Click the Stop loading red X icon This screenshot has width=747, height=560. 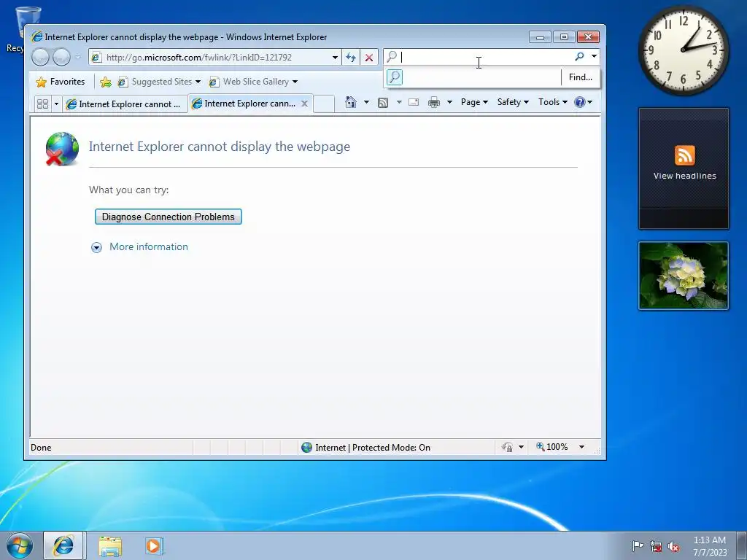(368, 58)
